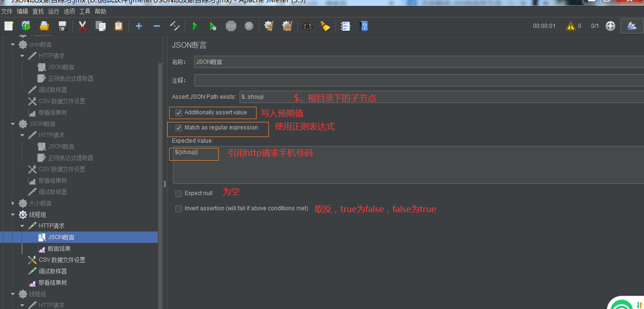Click the 00:00:01 elapsed time text
The height and width of the screenshot is (309, 644).
[544, 26]
